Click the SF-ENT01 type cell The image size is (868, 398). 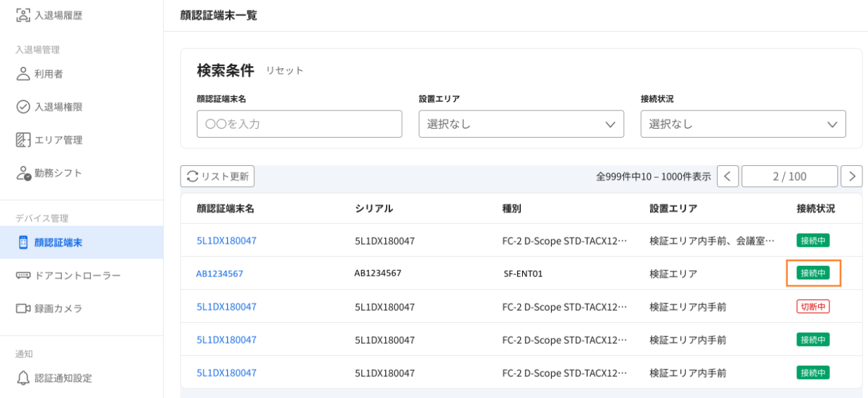click(x=523, y=274)
